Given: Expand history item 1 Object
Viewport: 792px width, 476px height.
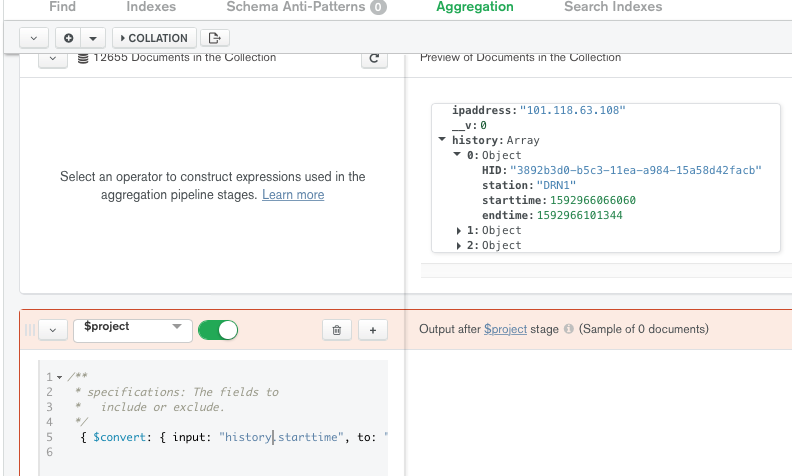Looking at the screenshot, I should coord(459,231).
